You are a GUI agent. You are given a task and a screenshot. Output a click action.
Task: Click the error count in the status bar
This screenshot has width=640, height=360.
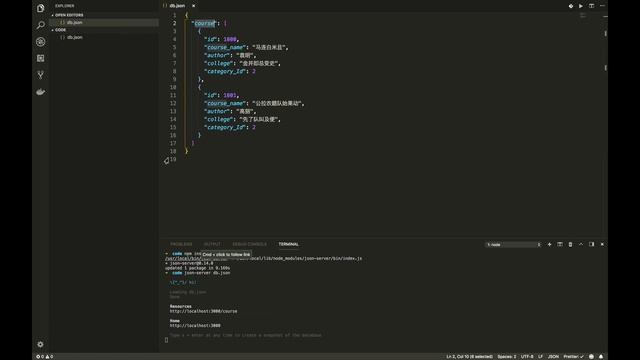point(40,357)
